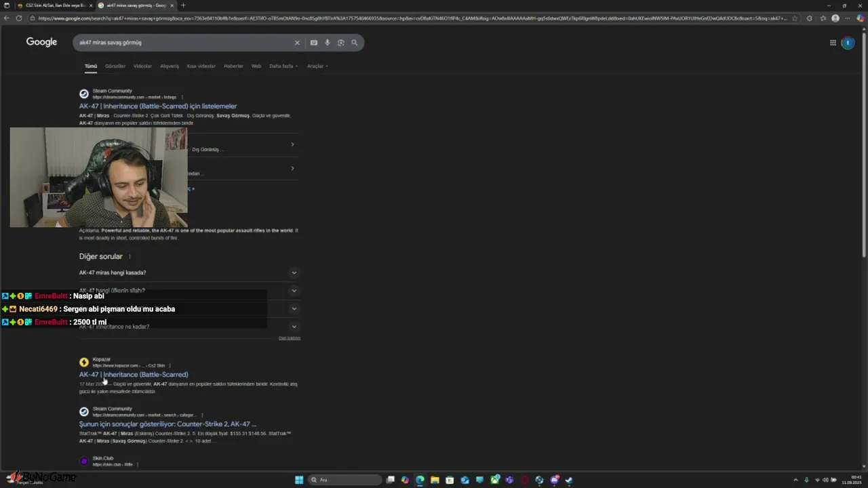
Task: Go back with the browser back arrow
Action: tap(7, 18)
